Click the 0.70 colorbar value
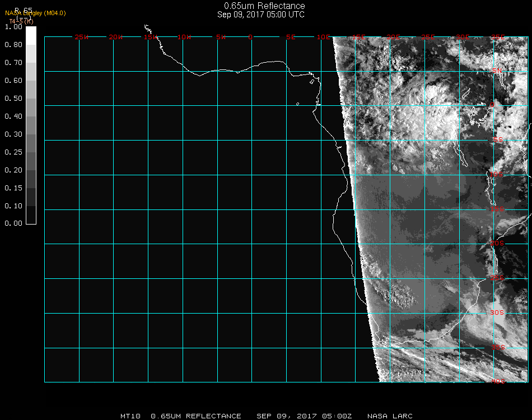Screen dimensions: 532x420 13,62
